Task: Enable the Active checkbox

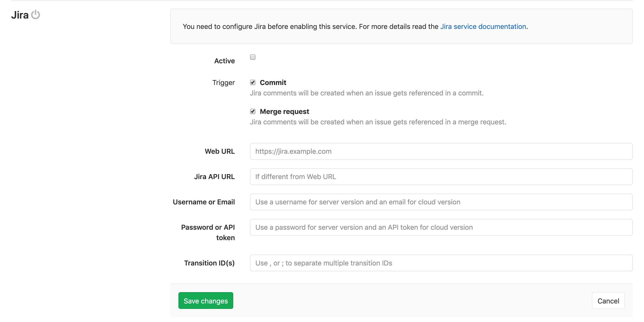Action: pyautogui.click(x=253, y=57)
